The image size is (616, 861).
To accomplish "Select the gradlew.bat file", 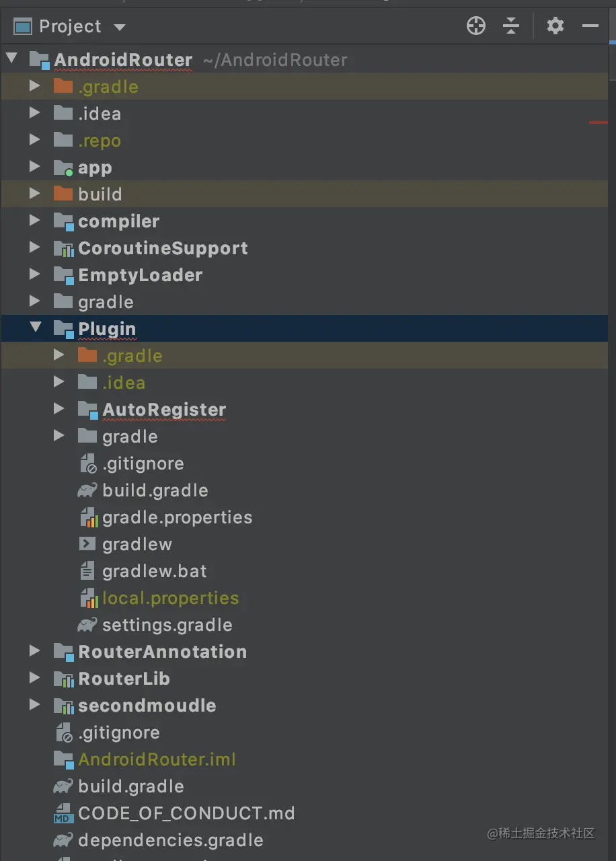I will 155,571.
